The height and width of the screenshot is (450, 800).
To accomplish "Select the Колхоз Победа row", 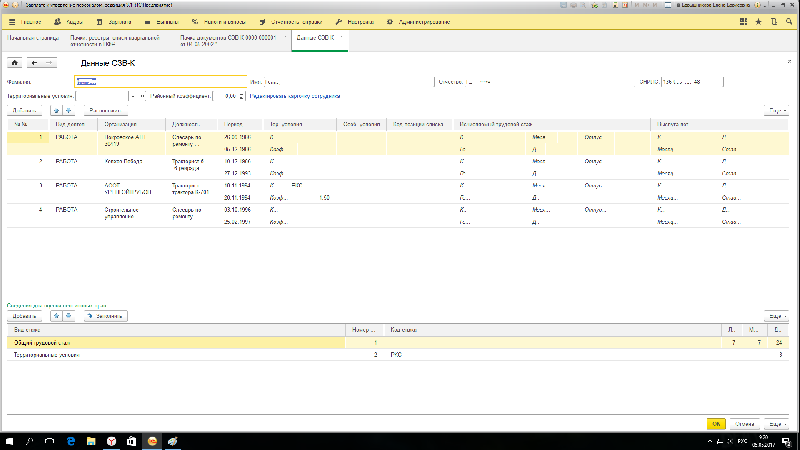I will 398,167.
